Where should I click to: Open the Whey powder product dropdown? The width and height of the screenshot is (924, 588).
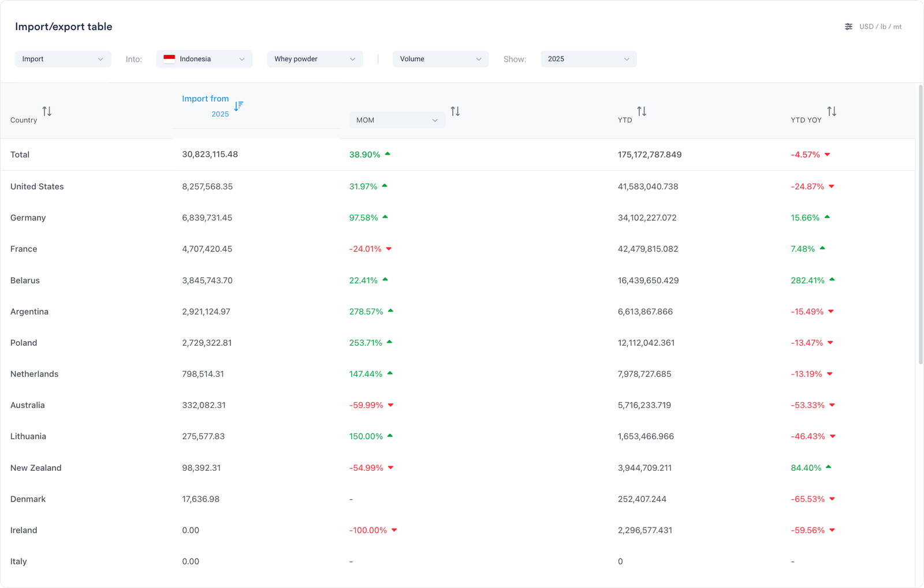pyautogui.click(x=315, y=59)
